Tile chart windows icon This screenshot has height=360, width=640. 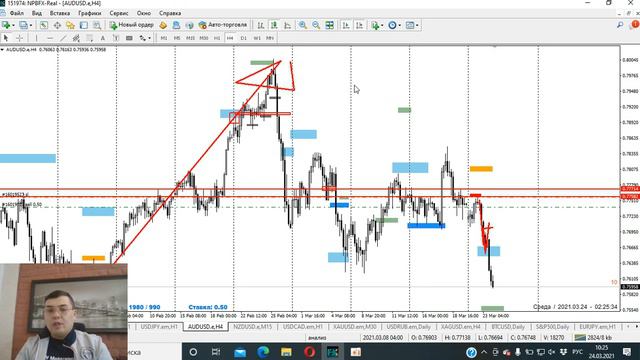click(x=329, y=25)
